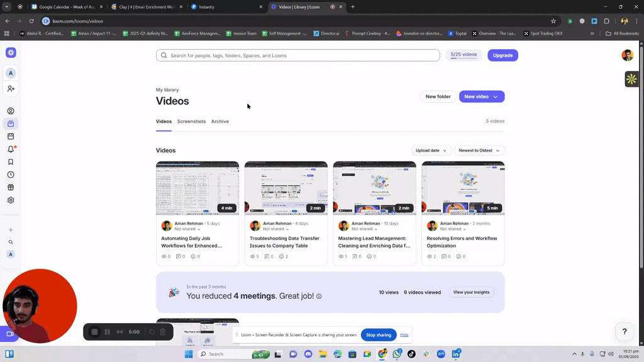Discard recording with the trash icon
This screenshot has width=644, height=362.
pos(162,332)
